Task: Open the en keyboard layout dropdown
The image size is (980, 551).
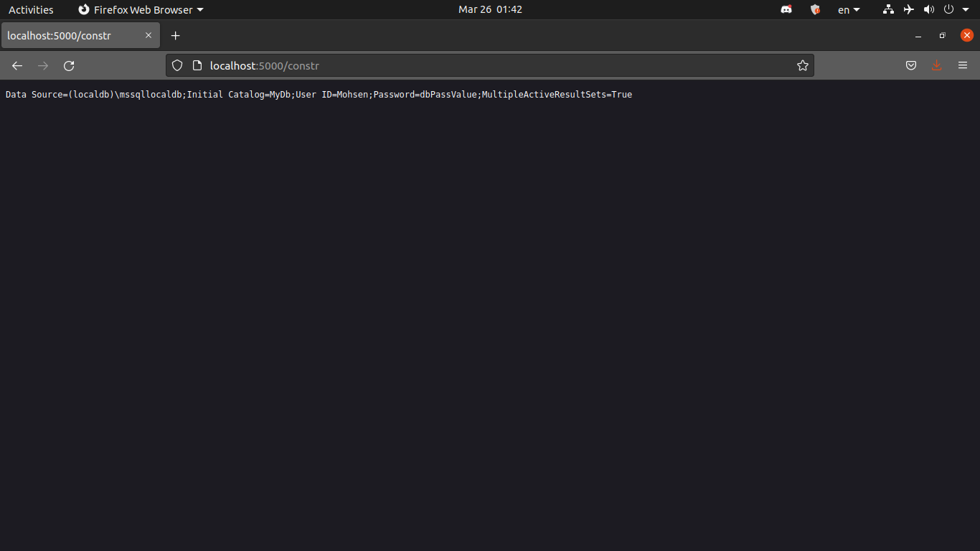Action: pos(849,9)
